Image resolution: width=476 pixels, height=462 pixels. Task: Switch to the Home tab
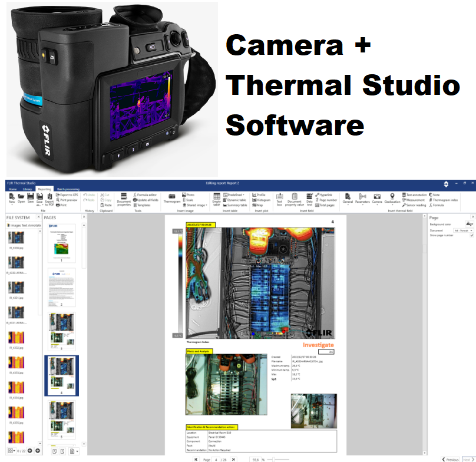(x=13, y=189)
